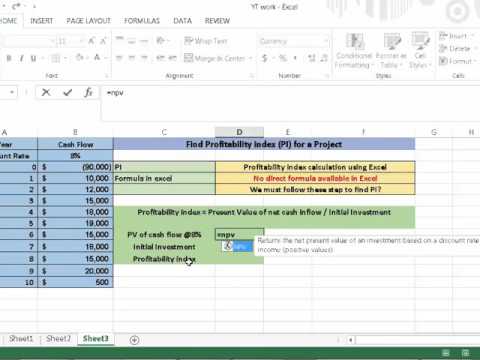This screenshot has height=360, width=480.
Task: Center text horizontally
Action: tap(132, 58)
